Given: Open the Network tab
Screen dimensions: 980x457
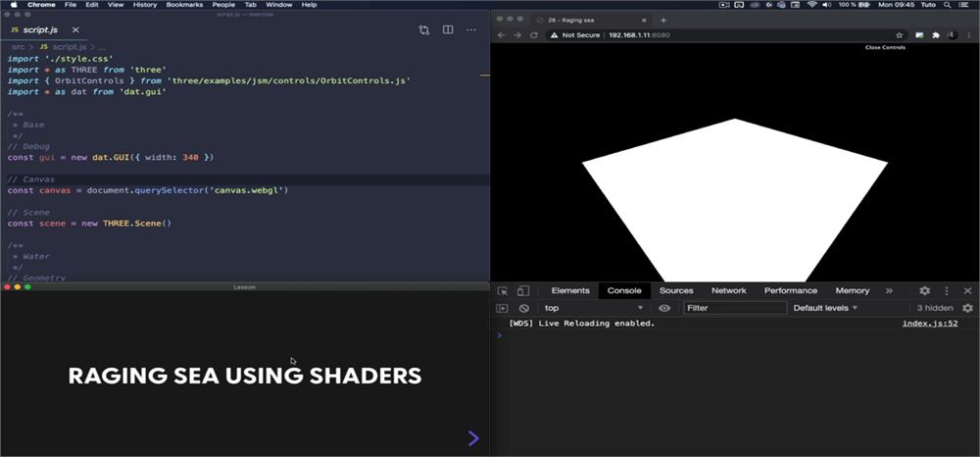Looking at the screenshot, I should click(729, 290).
